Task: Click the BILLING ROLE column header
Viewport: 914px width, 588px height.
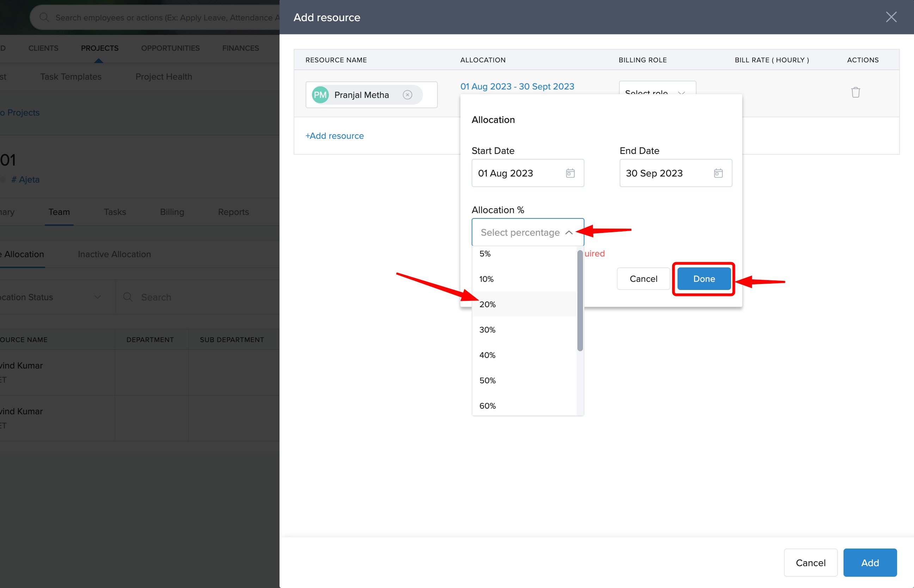Action: pos(643,60)
